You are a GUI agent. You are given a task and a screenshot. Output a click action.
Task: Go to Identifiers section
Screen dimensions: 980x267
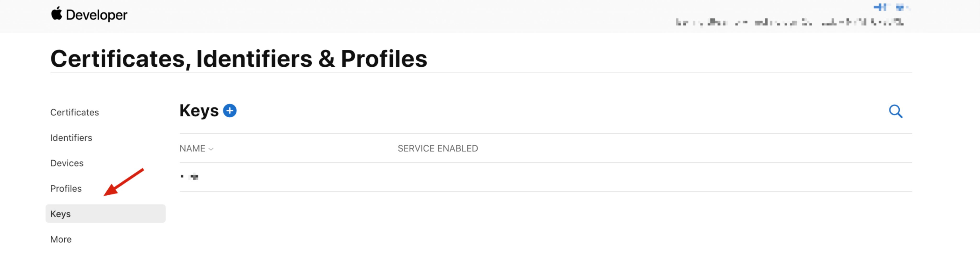point(71,138)
